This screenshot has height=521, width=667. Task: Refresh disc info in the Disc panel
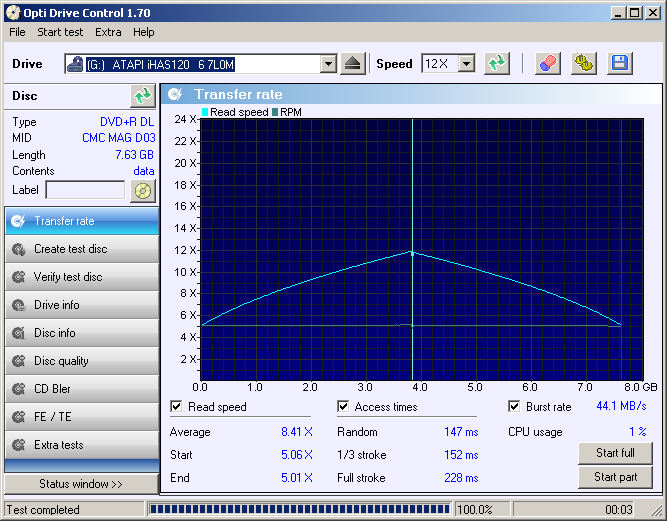(x=143, y=96)
